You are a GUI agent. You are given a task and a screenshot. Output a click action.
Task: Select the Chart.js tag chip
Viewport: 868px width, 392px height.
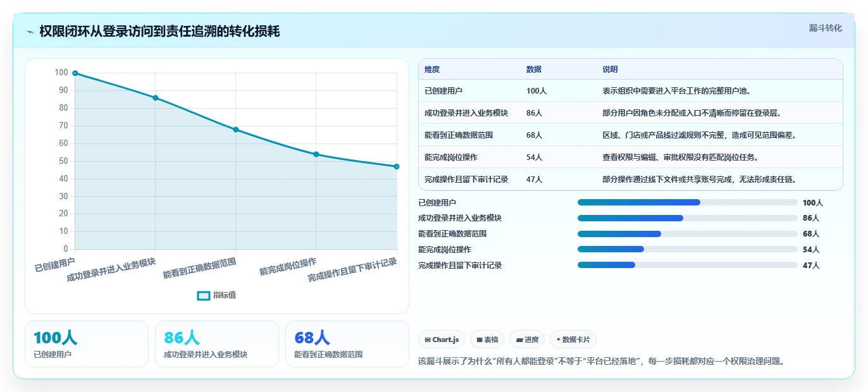tap(442, 340)
